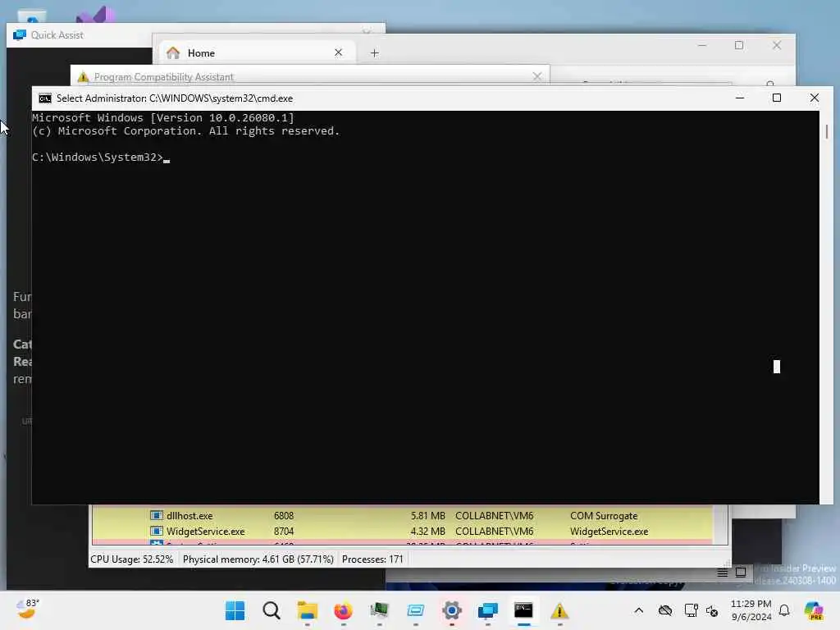Open the yellow warning triangle taskbar app
Viewport: 840px width, 630px height.
tap(559, 610)
